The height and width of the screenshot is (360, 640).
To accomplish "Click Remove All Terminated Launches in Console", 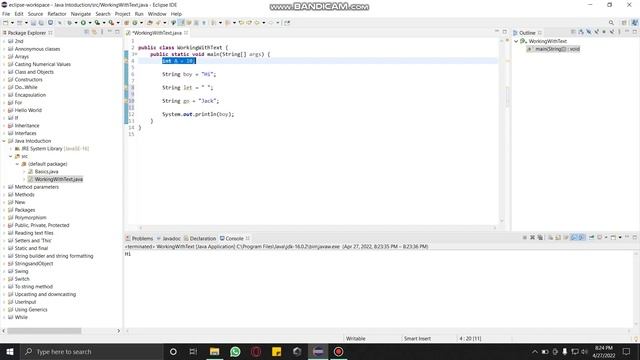I will [540, 238].
